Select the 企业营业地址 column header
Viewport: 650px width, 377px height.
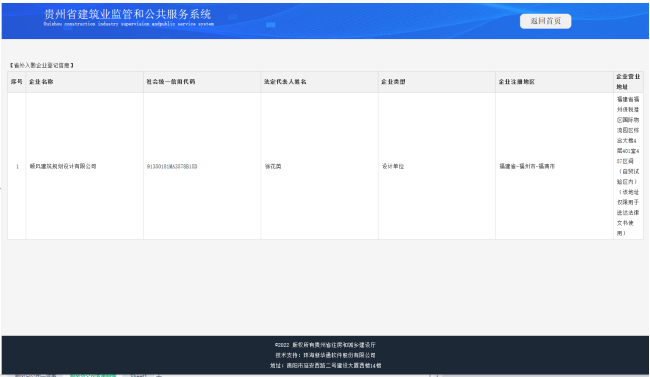pos(628,82)
